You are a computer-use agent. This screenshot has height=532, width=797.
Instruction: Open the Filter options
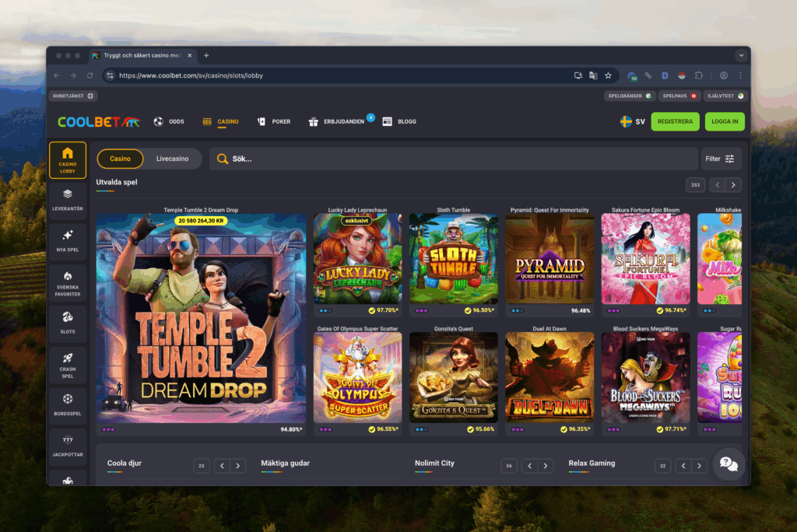[x=720, y=159]
